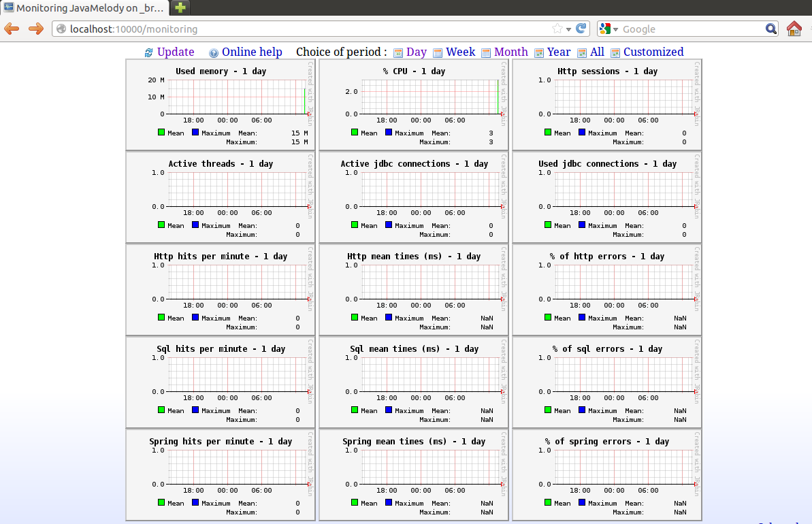Choose the All period link
This screenshot has height=524, width=812.
click(597, 52)
